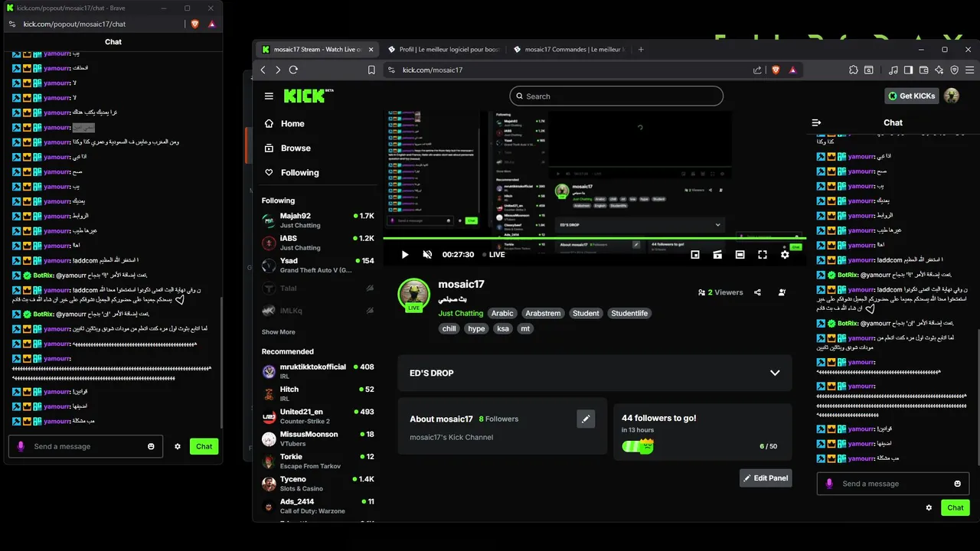Screen dimensions: 980x551
Task: Click green Chat button in popout window
Action: pyautogui.click(x=204, y=446)
